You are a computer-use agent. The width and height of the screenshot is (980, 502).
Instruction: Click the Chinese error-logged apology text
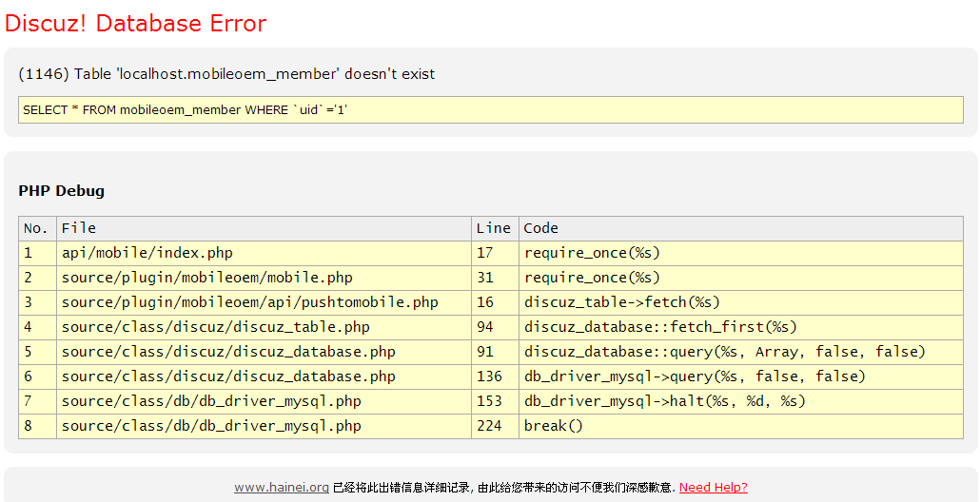pyautogui.click(x=503, y=488)
